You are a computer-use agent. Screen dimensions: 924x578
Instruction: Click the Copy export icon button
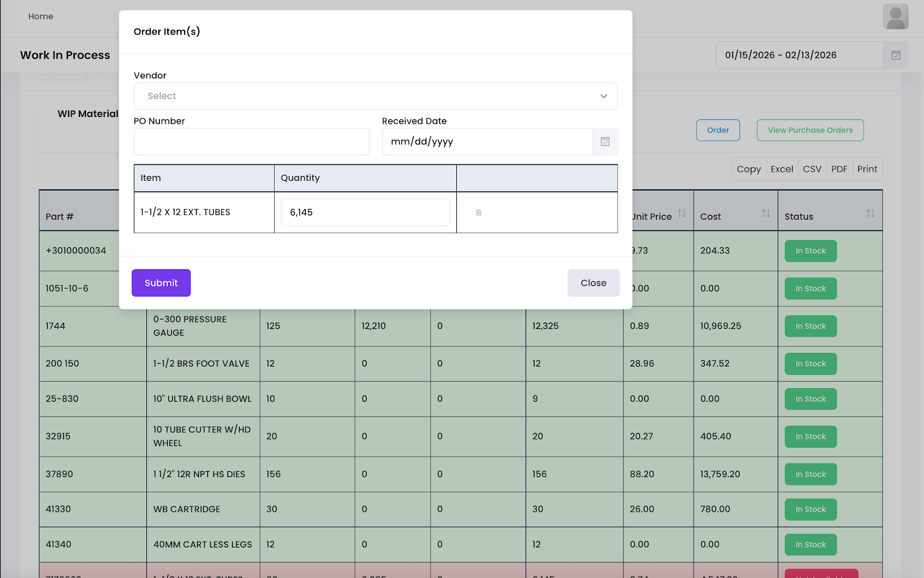click(x=748, y=169)
